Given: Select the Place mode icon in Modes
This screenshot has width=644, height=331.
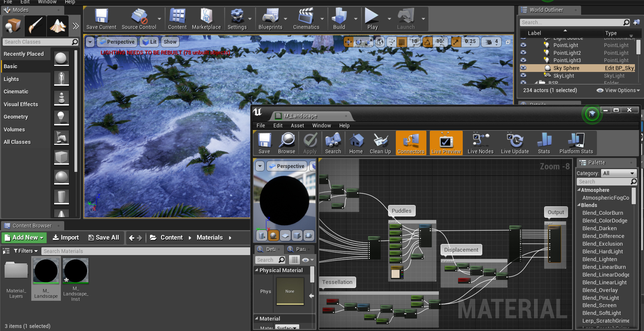Looking at the screenshot, I should [13, 26].
